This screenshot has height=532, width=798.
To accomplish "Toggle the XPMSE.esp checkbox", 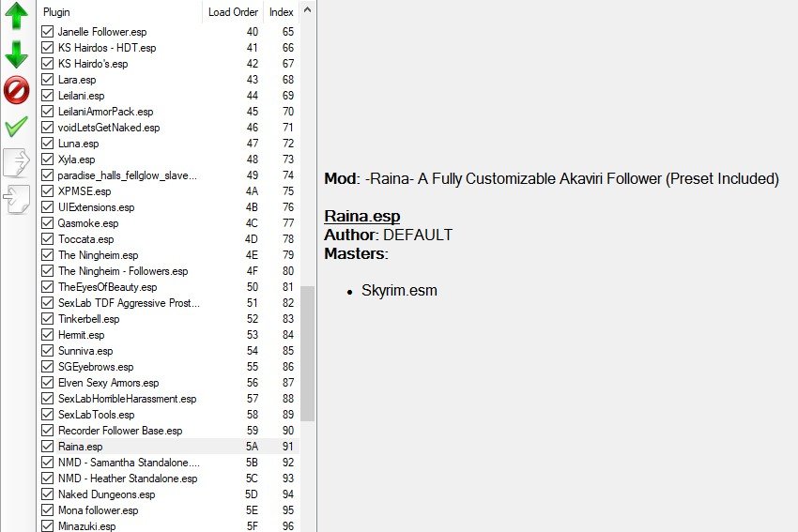I will click(47, 190).
